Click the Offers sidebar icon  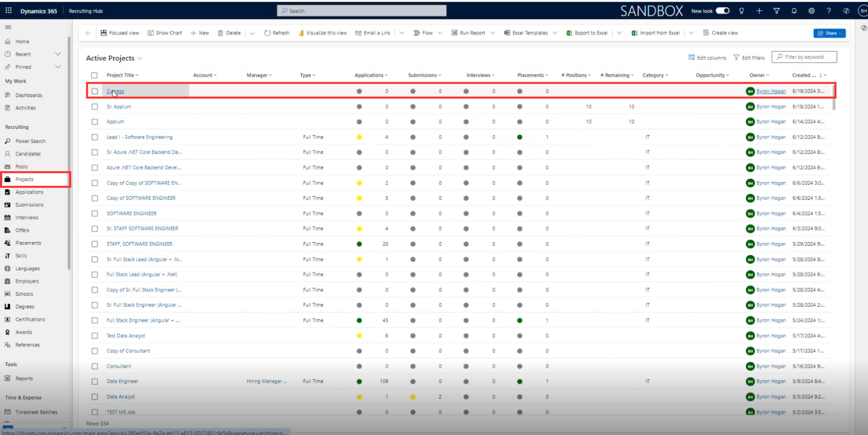click(7, 231)
